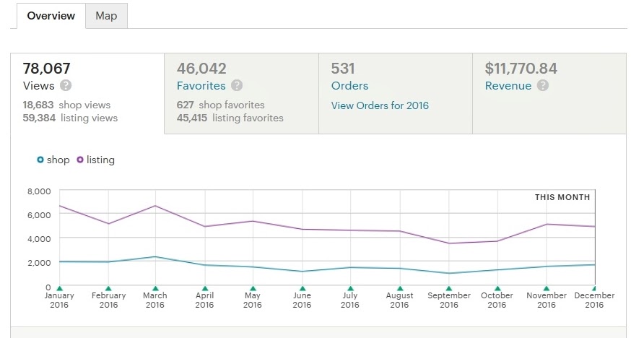Click the November 2016 triangle marker
644x338 pixels.
click(x=547, y=288)
